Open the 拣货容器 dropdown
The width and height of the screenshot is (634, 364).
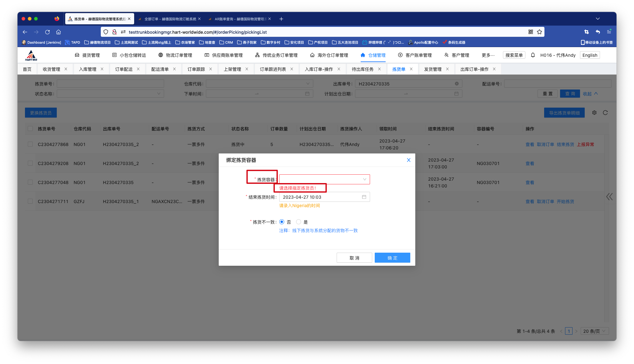coord(324,179)
